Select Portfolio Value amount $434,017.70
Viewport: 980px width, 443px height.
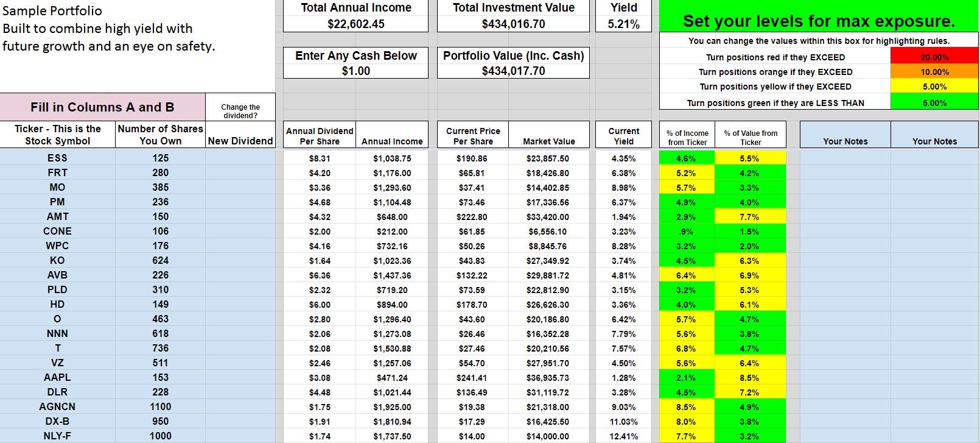(x=513, y=71)
